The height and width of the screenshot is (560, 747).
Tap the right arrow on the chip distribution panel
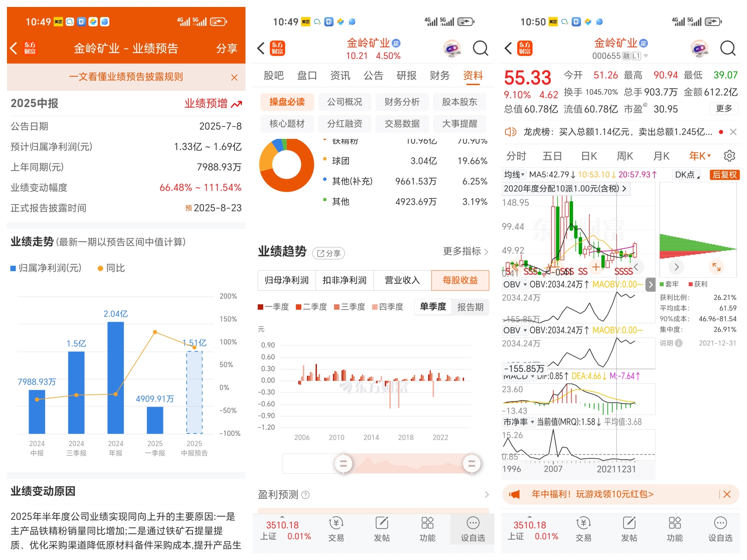(676, 267)
